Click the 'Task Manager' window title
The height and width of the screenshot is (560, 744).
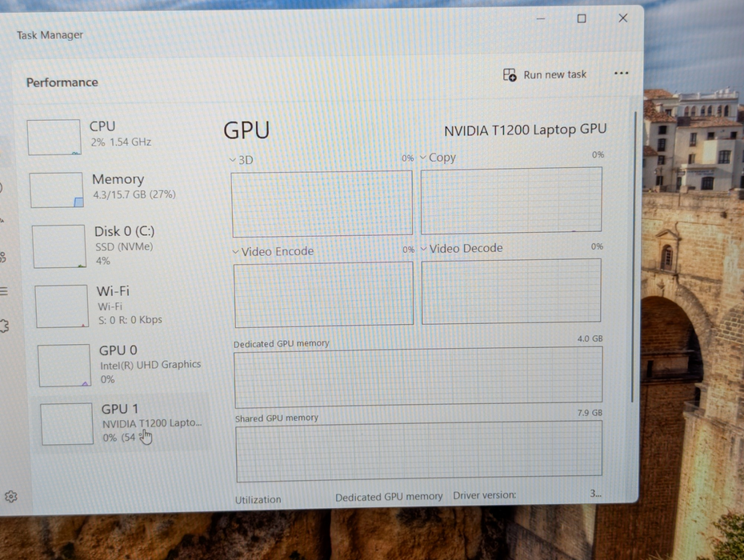(x=50, y=35)
